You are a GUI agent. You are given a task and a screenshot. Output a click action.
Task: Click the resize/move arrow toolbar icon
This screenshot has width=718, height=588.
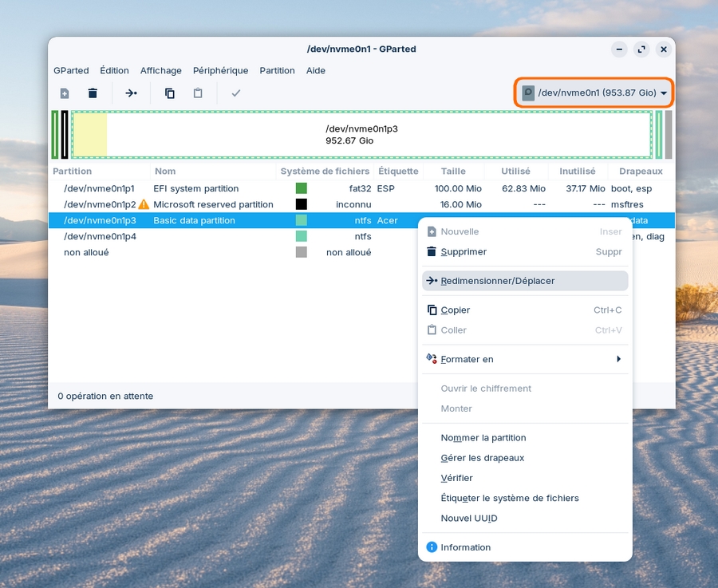tap(131, 93)
